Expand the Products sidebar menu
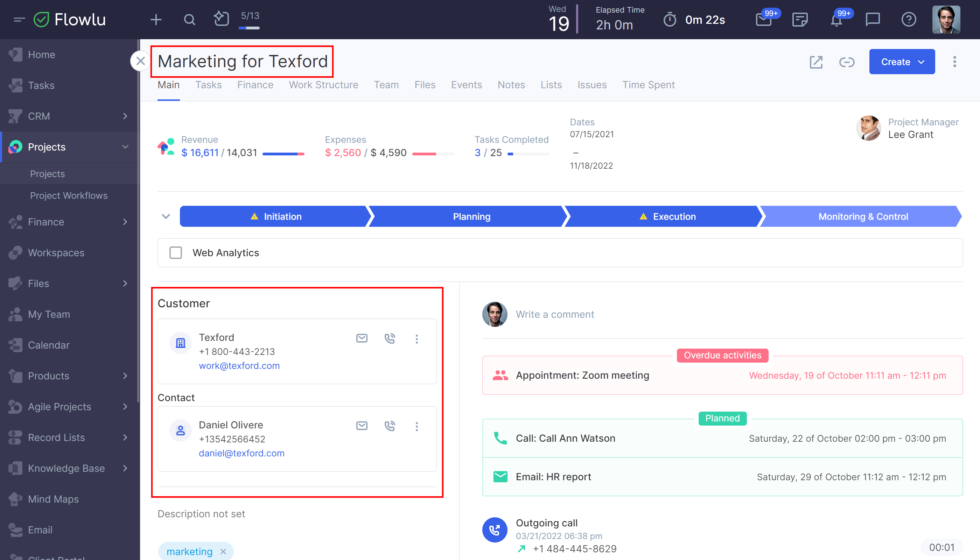This screenshot has width=980, height=560. click(x=125, y=376)
